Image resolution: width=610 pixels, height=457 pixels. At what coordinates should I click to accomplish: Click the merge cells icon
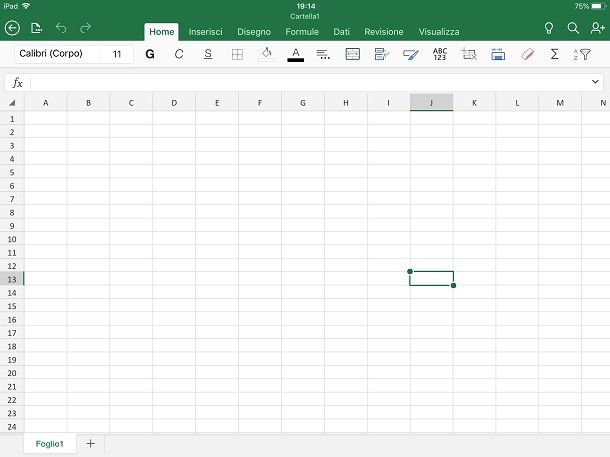click(x=352, y=54)
